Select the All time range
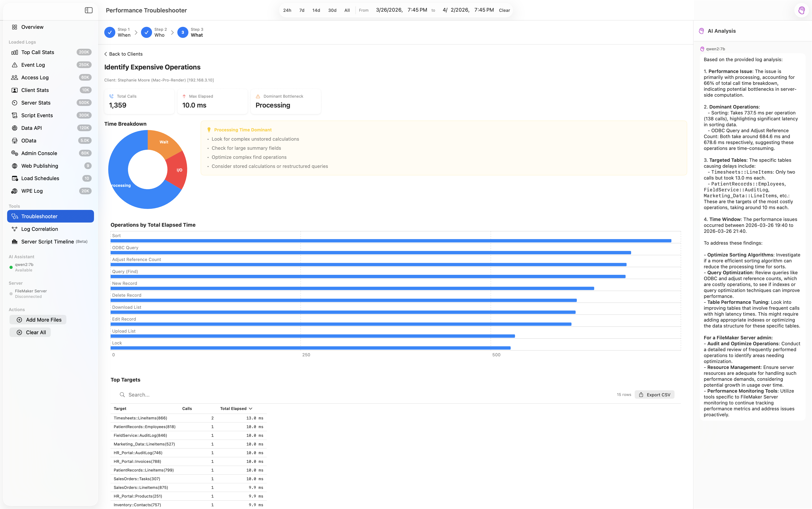The width and height of the screenshot is (812, 509). pyautogui.click(x=347, y=10)
